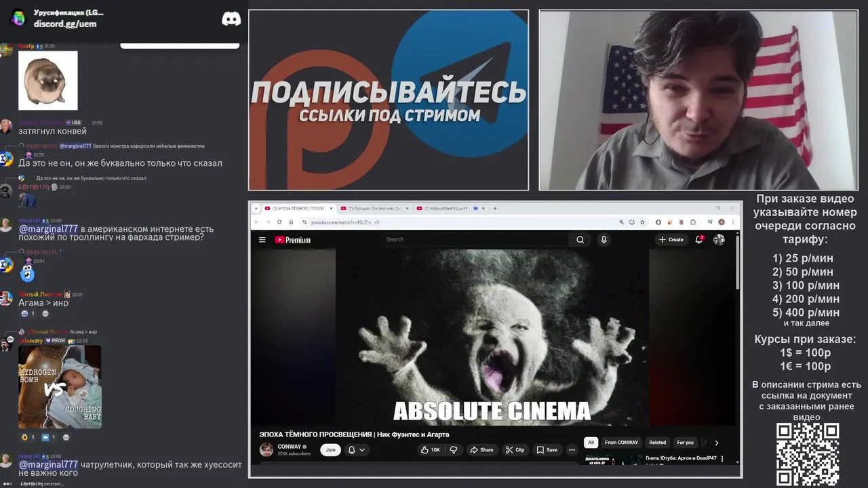This screenshot has width=868, height=488.
Task: Open the notification bell dropdown for CONWAY
Action: coord(357,449)
